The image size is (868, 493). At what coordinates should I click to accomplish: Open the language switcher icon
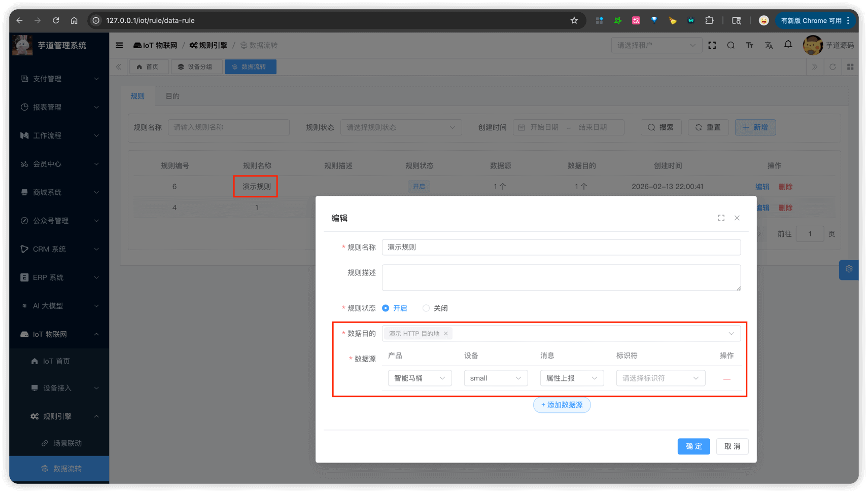pyautogui.click(x=769, y=45)
